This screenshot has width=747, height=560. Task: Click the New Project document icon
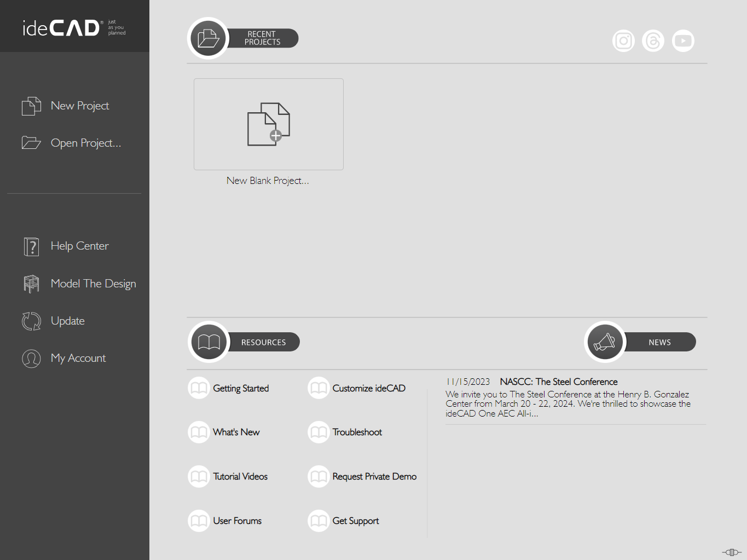tap(31, 106)
